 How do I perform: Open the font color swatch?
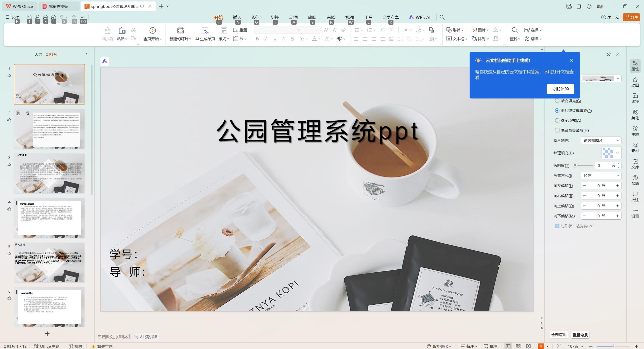coord(315,39)
